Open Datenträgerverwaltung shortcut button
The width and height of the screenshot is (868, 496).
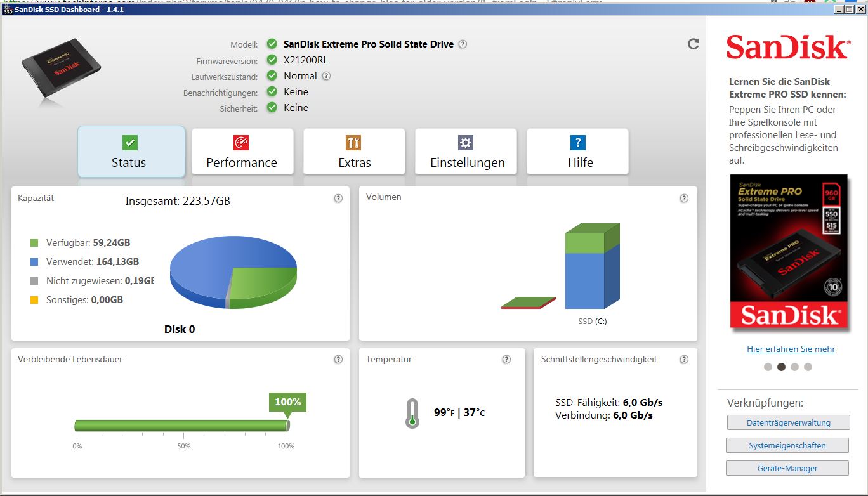coord(787,422)
